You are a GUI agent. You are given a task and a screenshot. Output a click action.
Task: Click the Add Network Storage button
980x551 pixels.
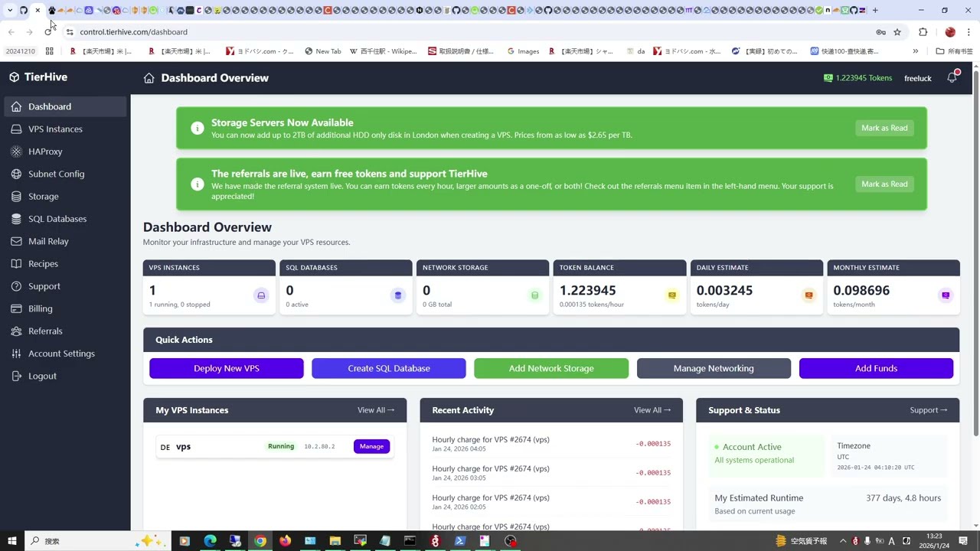551,368
